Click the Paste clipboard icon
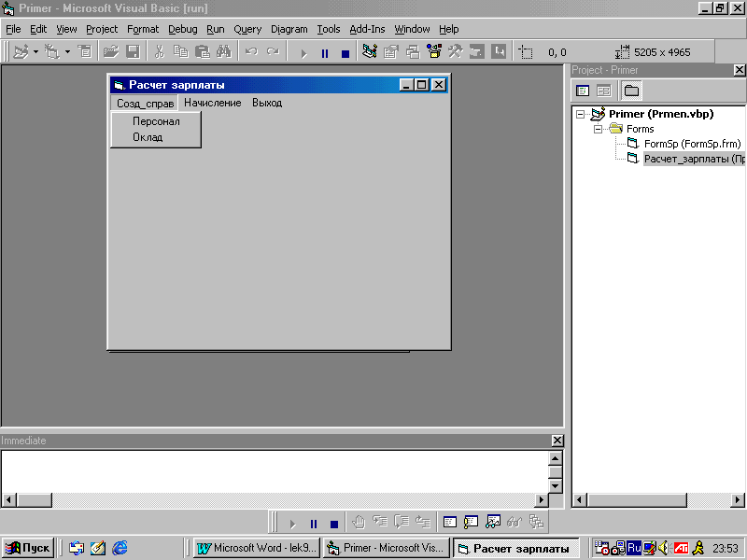The width and height of the screenshot is (747, 560). [203, 51]
